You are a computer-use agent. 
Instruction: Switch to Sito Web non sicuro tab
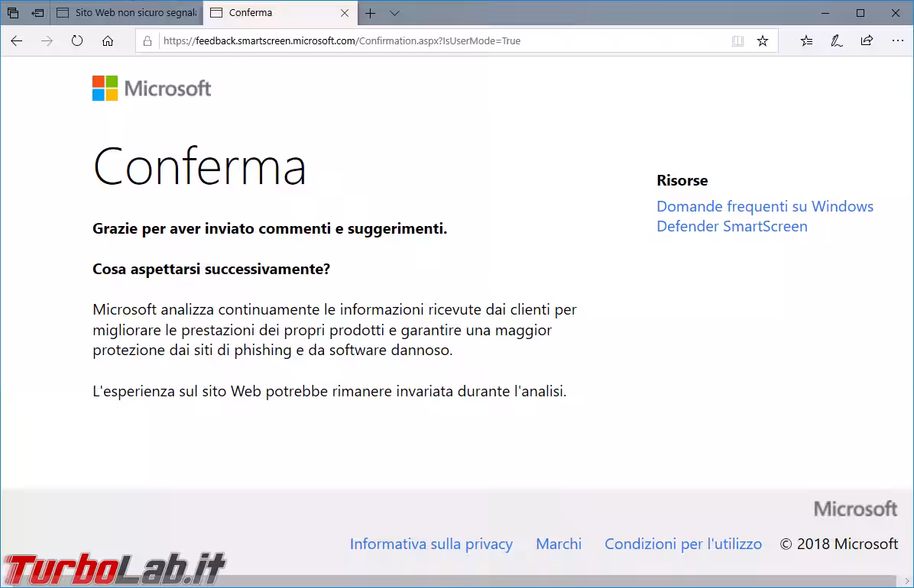point(127,13)
